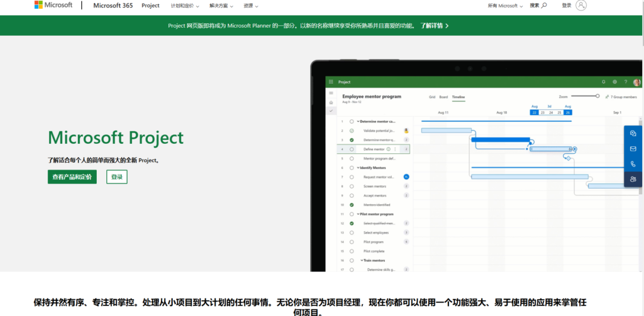This screenshot has height=316, width=644.
Task: Open the community people icon in the contact panel
Action: 633,179
